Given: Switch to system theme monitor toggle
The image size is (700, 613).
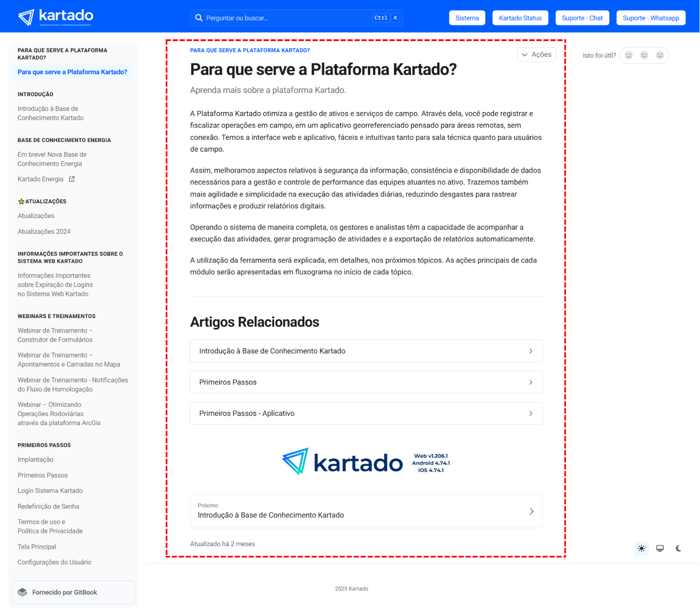Looking at the screenshot, I should pos(660,548).
